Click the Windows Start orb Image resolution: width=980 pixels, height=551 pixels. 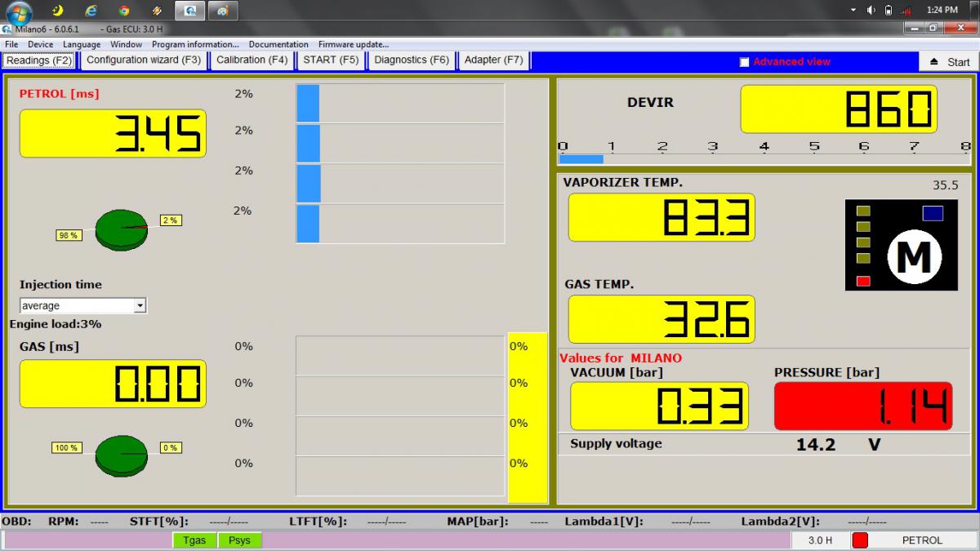(x=18, y=11)
